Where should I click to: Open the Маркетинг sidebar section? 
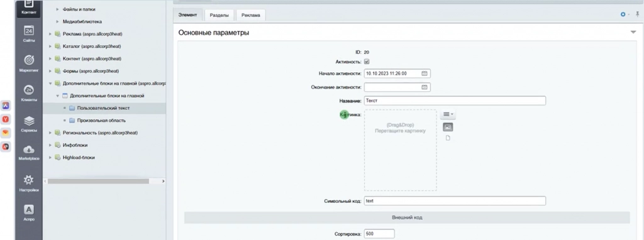[x=29, y=63]
